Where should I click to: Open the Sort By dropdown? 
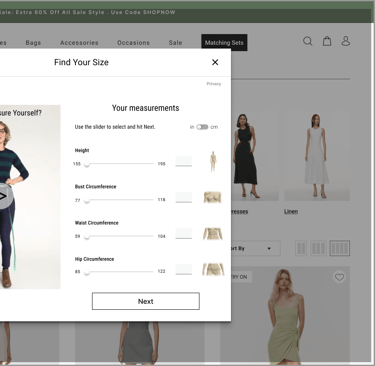(256, 248)
